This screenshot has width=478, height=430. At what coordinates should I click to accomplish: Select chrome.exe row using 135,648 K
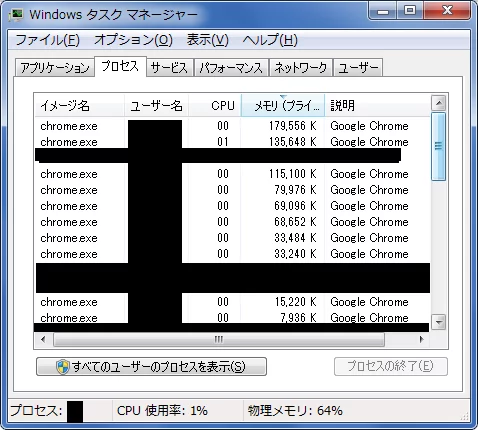click(232, 142)
